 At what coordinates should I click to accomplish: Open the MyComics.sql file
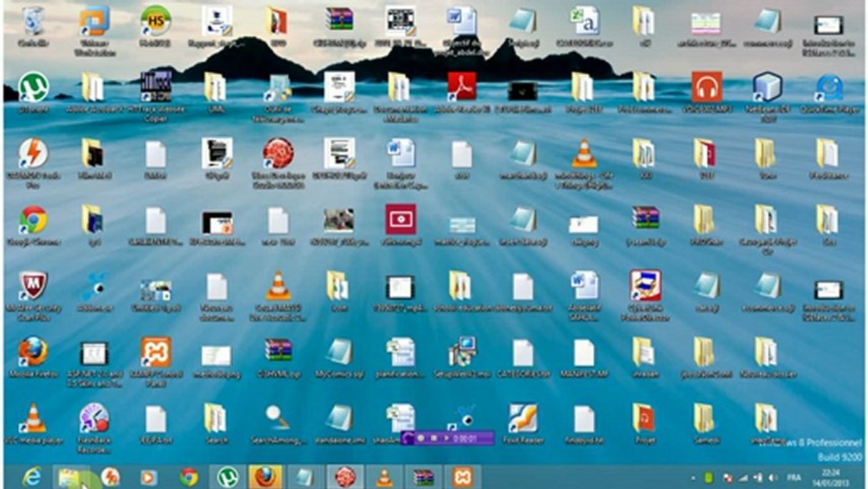(x=339, y=352)
